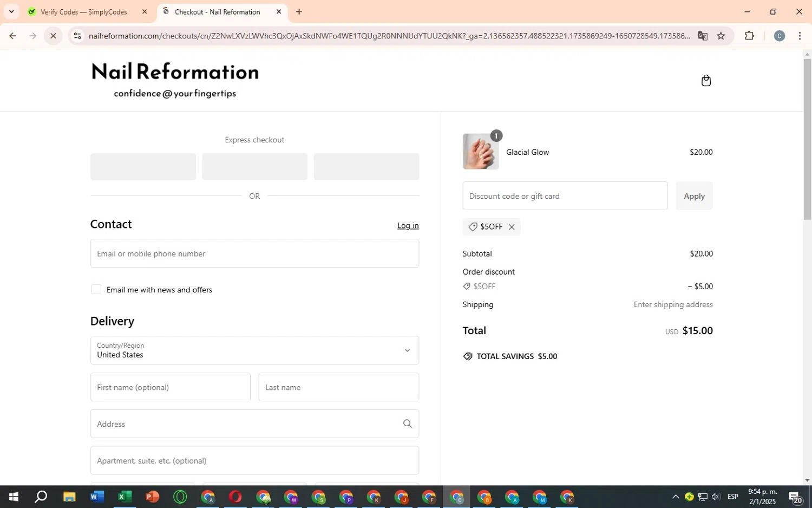Open File Explorer from taskbar

pyautogui.click(x=69, y=497)
